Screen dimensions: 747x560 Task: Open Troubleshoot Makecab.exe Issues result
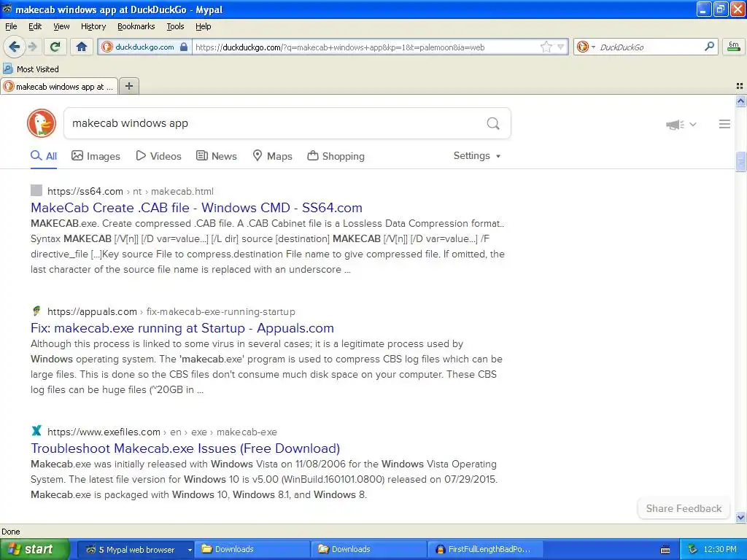coord(185,448)
